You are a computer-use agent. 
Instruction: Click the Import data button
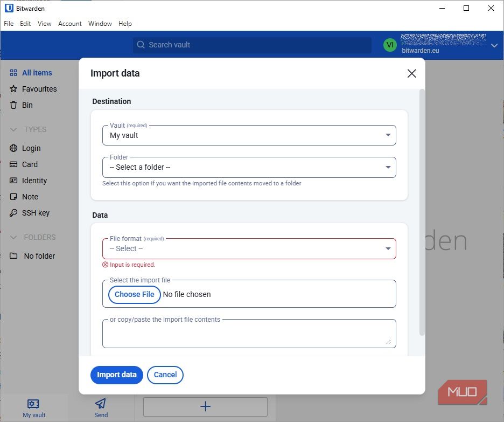(117, 375)
